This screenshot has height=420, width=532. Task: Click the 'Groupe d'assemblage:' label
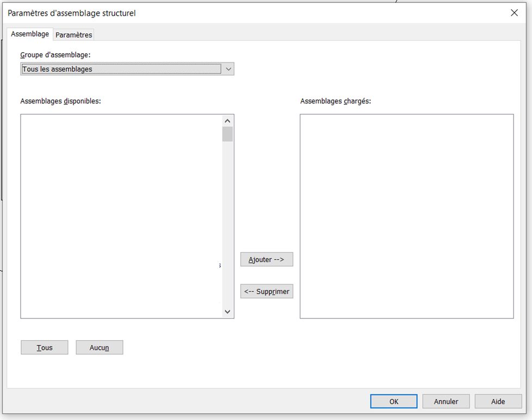click(55, 55)
